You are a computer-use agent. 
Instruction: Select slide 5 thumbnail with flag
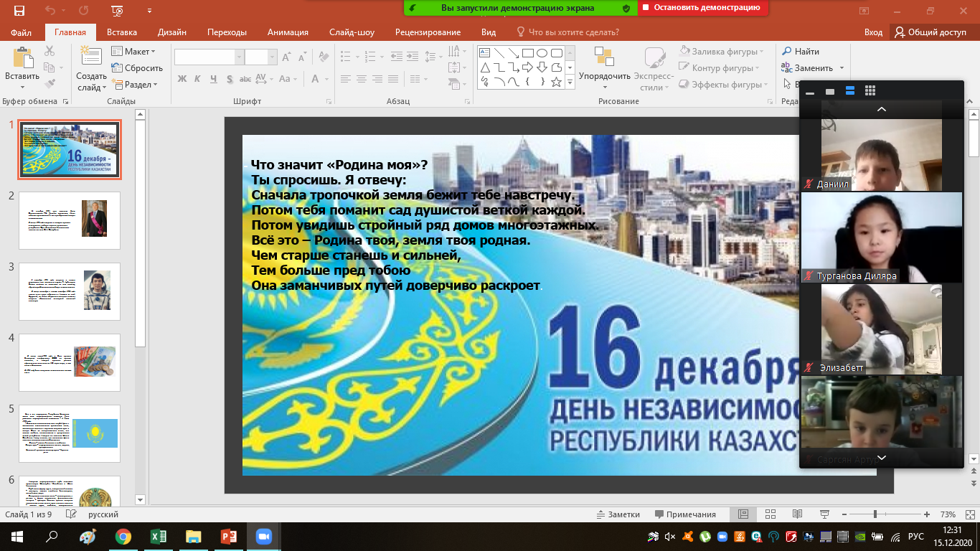(70, 433)
